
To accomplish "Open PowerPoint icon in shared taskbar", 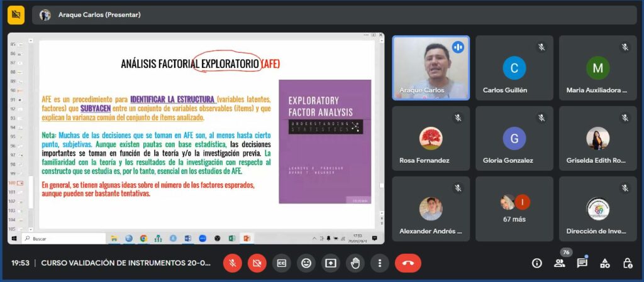I will [x=247, y=239].
